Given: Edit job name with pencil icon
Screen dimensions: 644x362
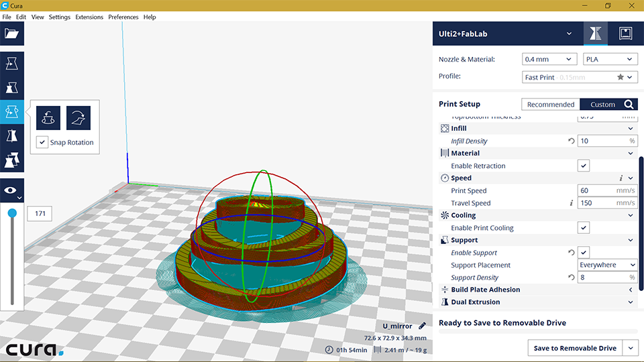Looking at the screenshot, I should point(422,326).
